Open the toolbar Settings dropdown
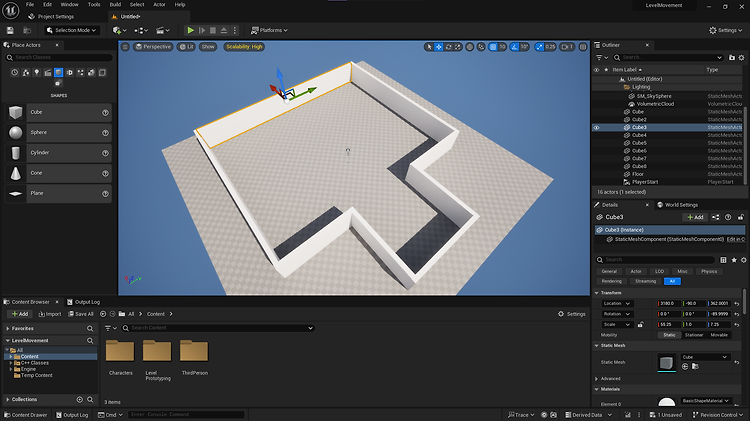This screenshot has width=750, height=421. pyautogui.click(x=726, y=30)
